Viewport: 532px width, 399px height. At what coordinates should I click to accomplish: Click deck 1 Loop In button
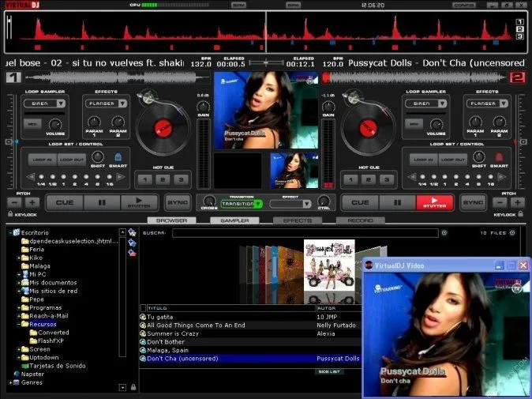(x=43, y=160)
